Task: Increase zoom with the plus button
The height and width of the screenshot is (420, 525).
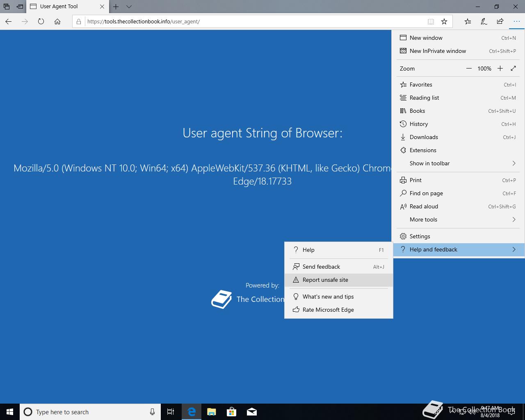Action: pyautogui.click(x=500, y=68)
